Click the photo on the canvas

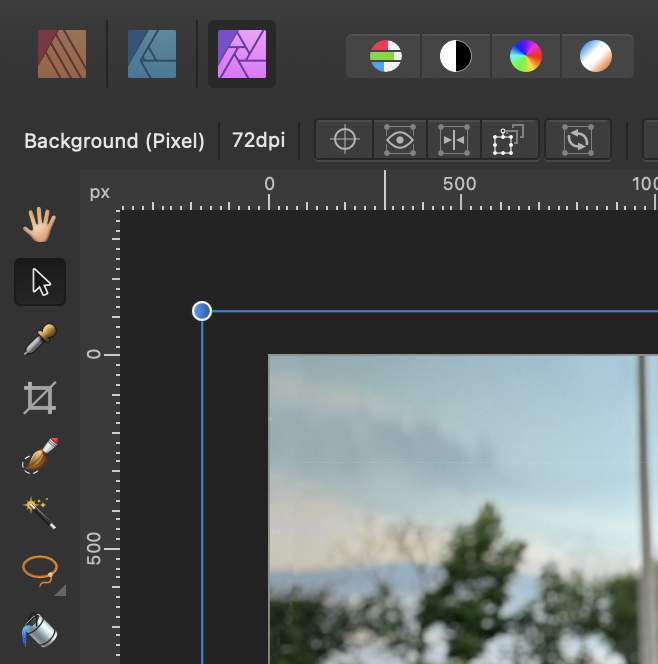tap(463, 509)
